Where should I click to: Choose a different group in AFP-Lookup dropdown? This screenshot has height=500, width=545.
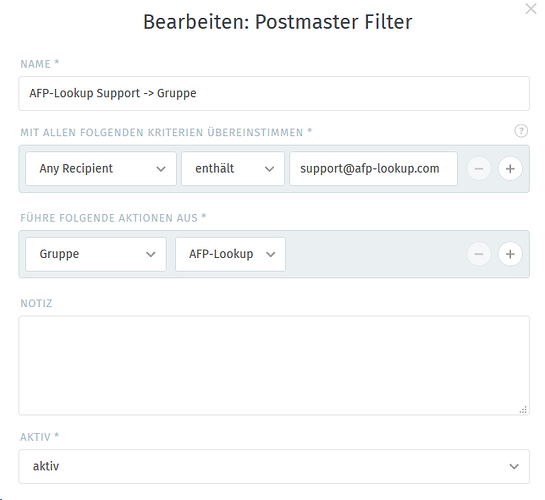230,254
